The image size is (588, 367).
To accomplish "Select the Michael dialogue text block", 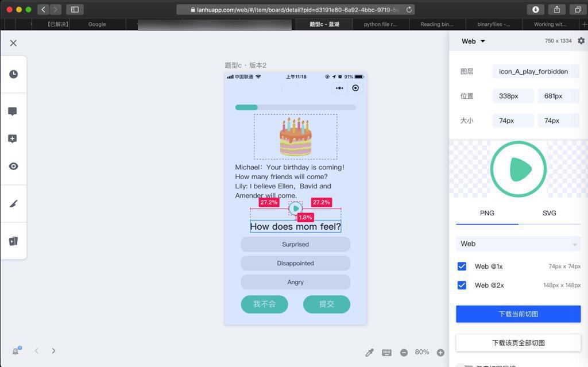I will tap(289, 181).
